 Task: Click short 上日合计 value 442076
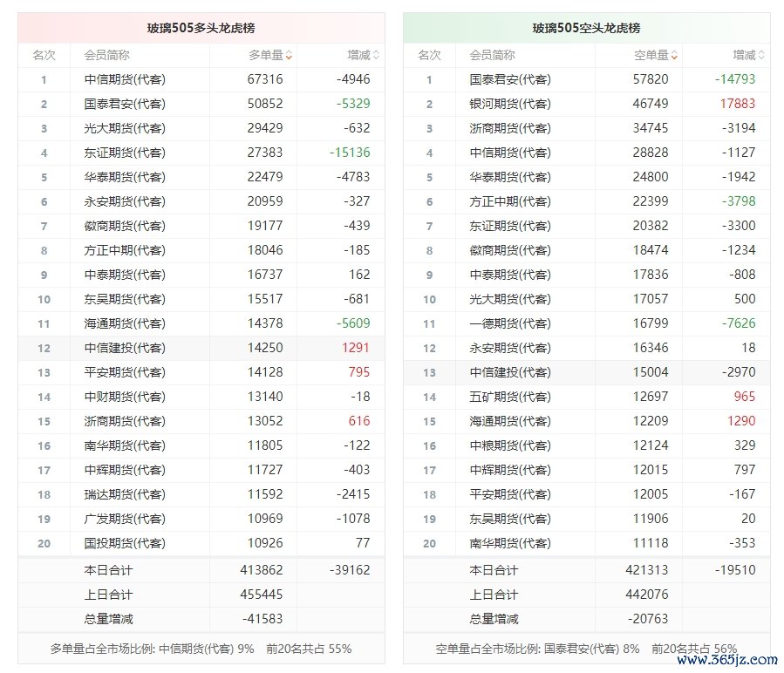647,595
